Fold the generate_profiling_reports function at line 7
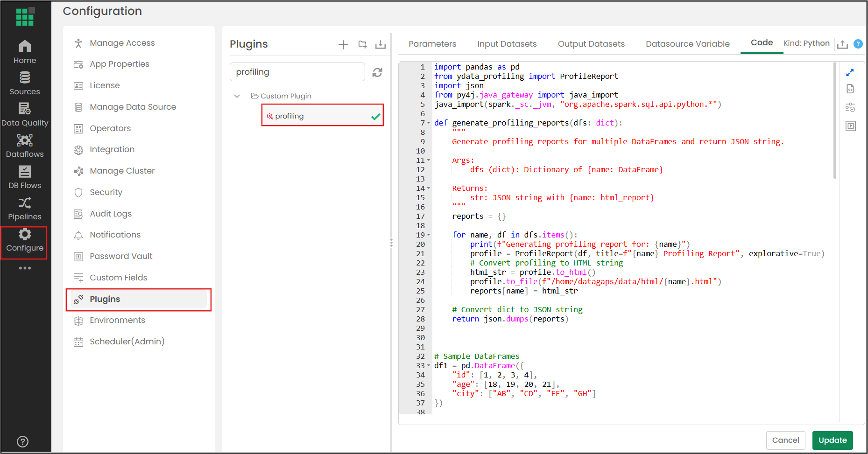This screenshot has height=454, width=868. 429,123
